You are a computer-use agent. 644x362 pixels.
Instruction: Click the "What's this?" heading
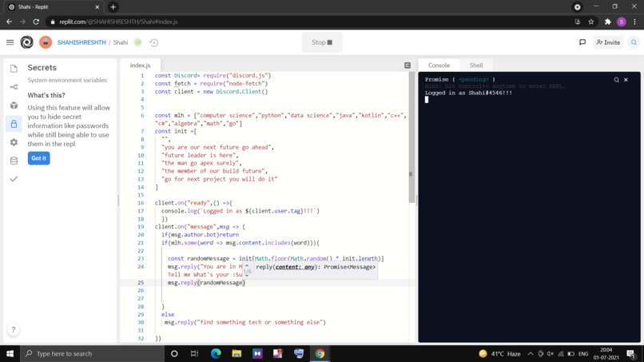[46, 95]
